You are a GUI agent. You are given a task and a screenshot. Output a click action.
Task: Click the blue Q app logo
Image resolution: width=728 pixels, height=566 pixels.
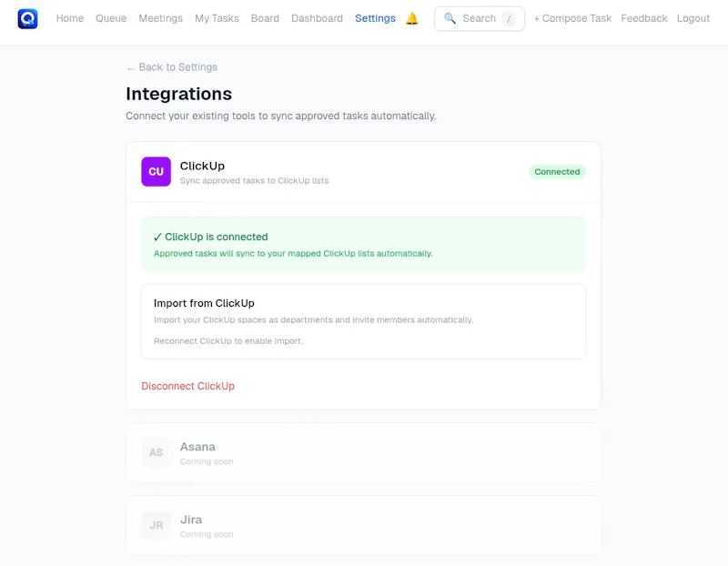(27, 18)
